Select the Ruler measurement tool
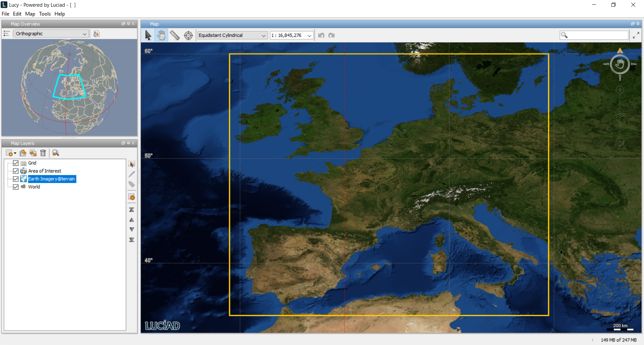The height and width of the screenshot is (345, 644). pyautogui.click(x=175, y=35)
